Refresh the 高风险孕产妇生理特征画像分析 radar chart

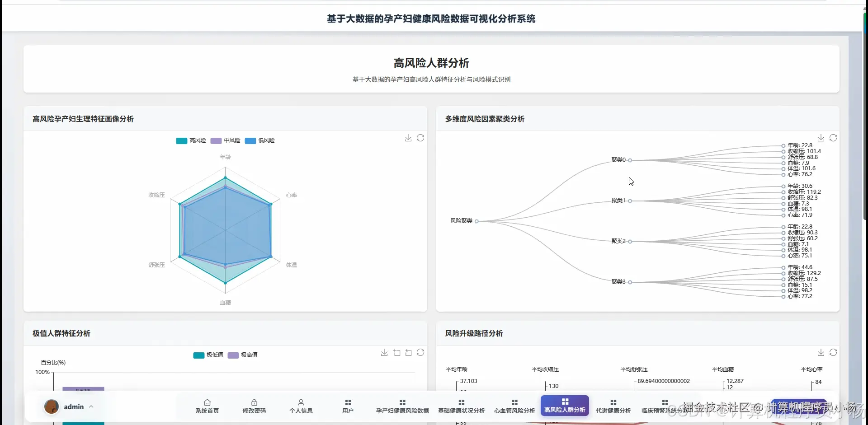[420, 138]
